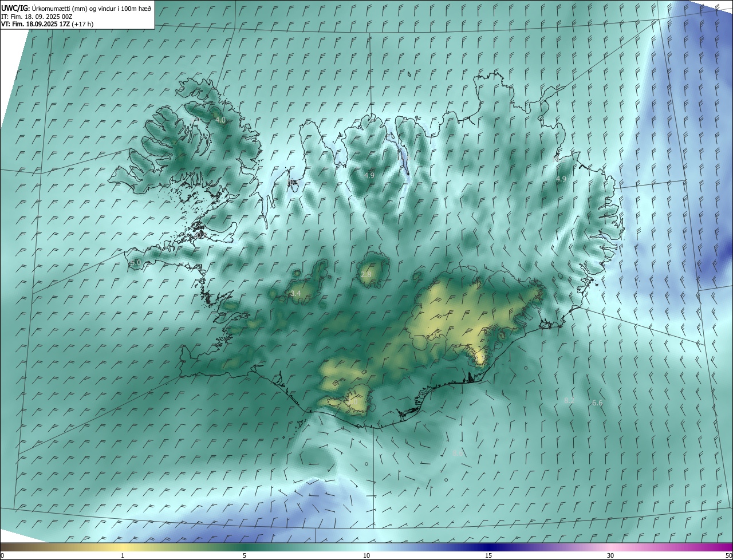733x560 pixels.
Task: Click the 5.0 value label on the map
Action: (136, 262)
